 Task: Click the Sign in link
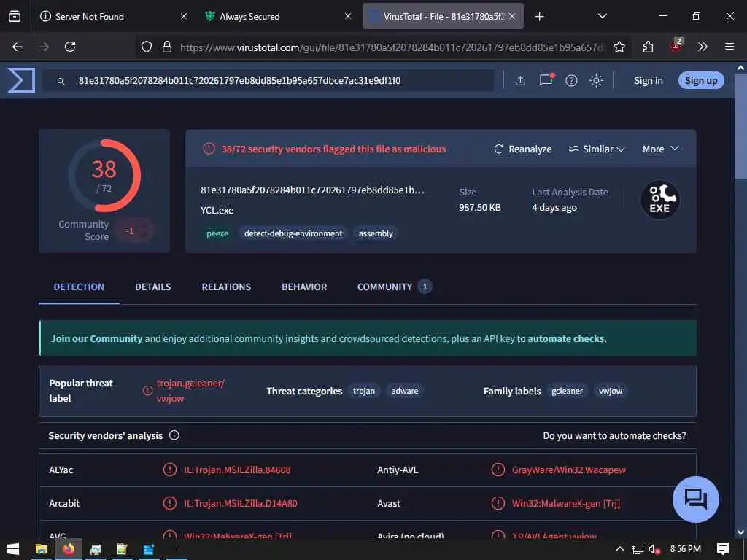point(648,80)
